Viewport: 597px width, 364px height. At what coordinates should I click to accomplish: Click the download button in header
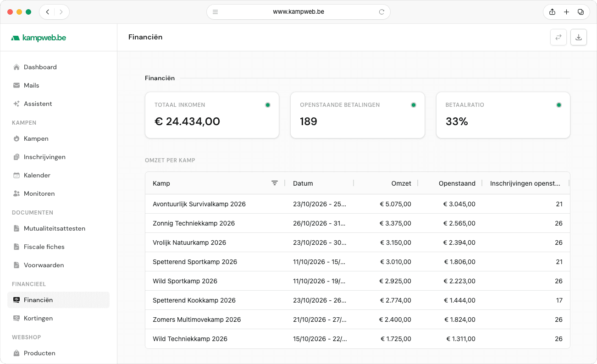pyautogui.click(x=579, y=37)
